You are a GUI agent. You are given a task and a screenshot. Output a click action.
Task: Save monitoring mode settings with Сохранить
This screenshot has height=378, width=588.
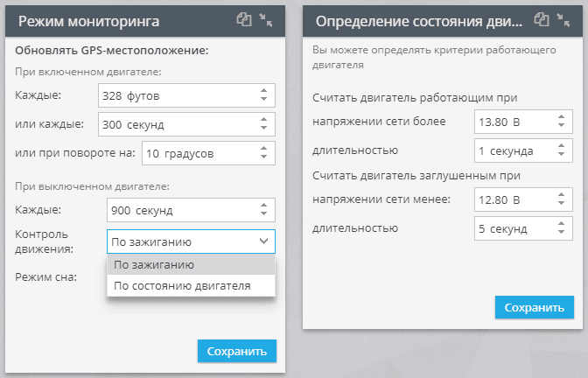(237, 351)
